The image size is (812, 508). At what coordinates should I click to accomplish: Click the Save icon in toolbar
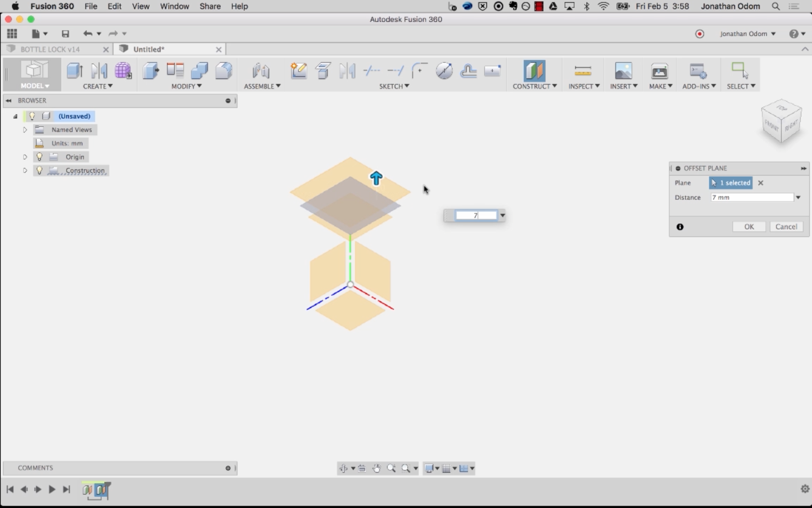[x=65, y=34]
